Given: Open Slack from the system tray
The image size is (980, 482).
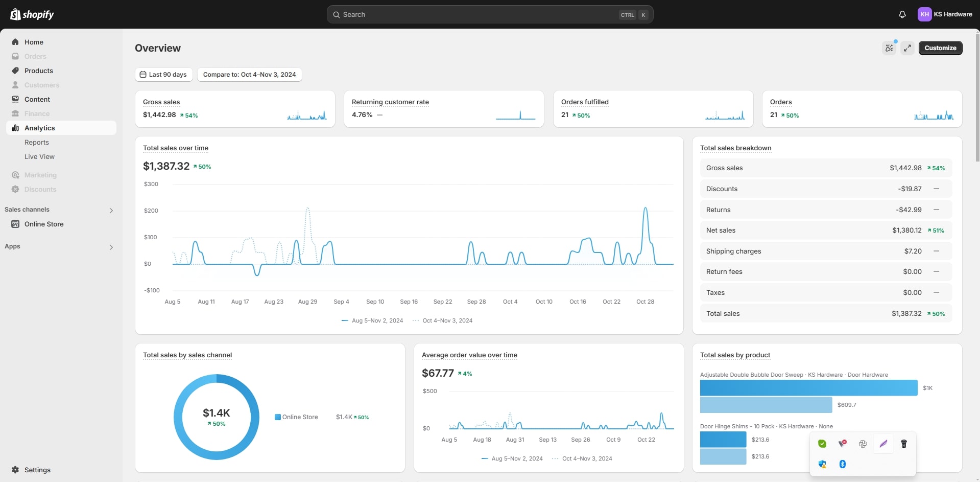Looking at the screenshot, I should (863, 444).
